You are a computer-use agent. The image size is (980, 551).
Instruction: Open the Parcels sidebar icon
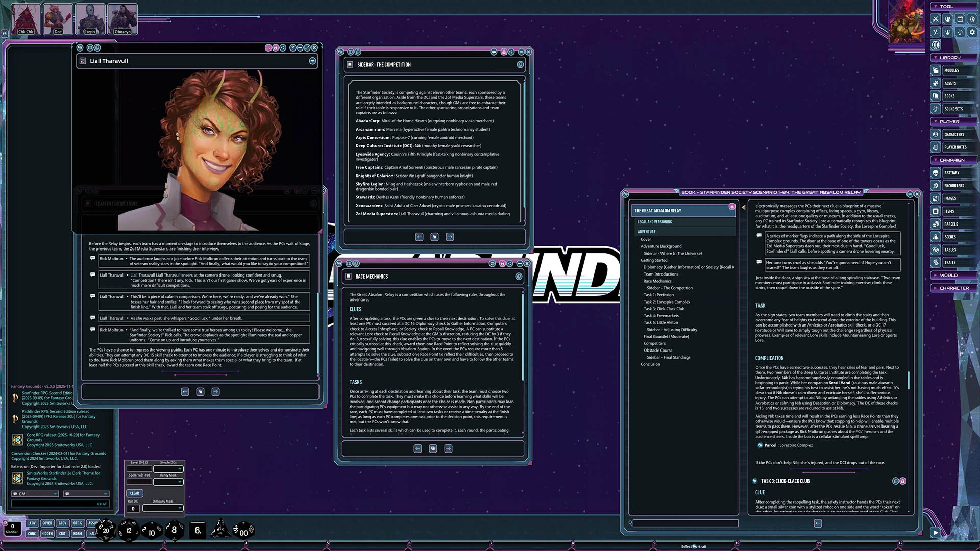(x=936, y=224)
